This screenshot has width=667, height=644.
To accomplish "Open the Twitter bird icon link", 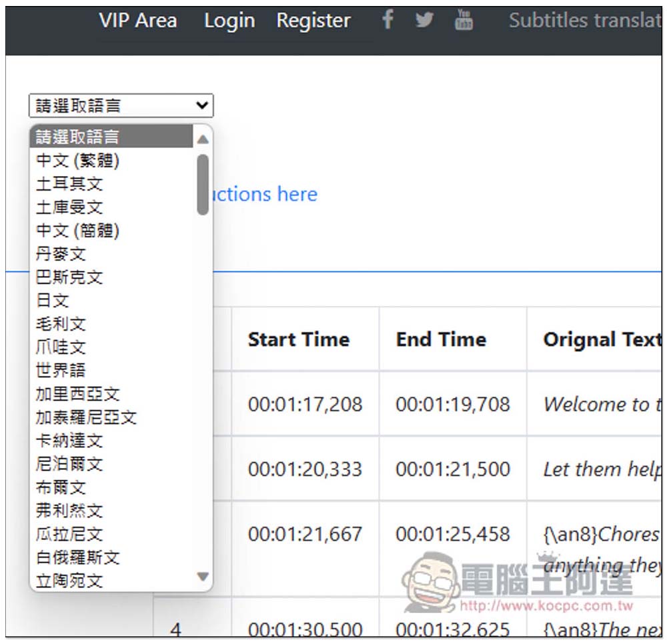I will [424, 20].
